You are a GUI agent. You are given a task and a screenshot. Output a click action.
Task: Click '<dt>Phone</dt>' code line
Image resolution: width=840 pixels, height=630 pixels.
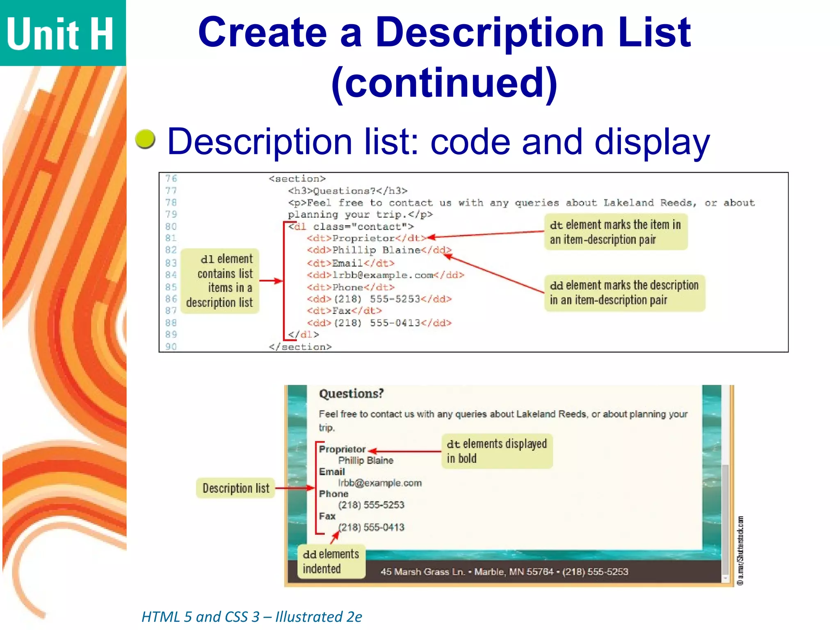tap(351, 287)
